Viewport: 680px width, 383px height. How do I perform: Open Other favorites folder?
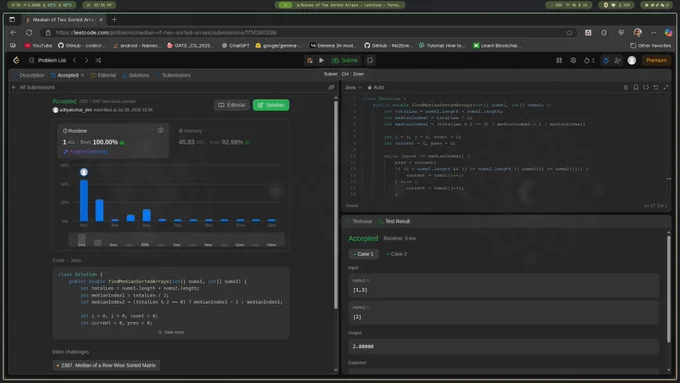tap(650, 46)
